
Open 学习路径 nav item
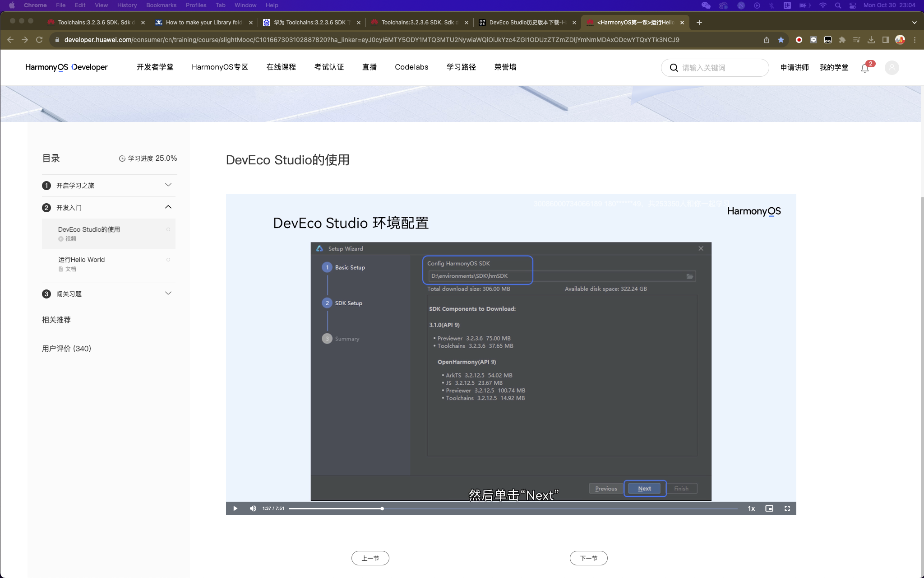point(461,67)
